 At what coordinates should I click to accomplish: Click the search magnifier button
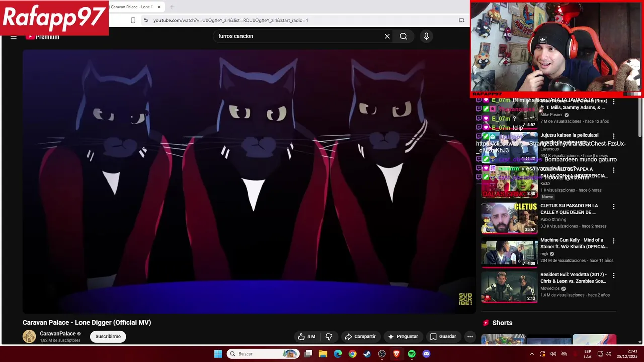404,36
